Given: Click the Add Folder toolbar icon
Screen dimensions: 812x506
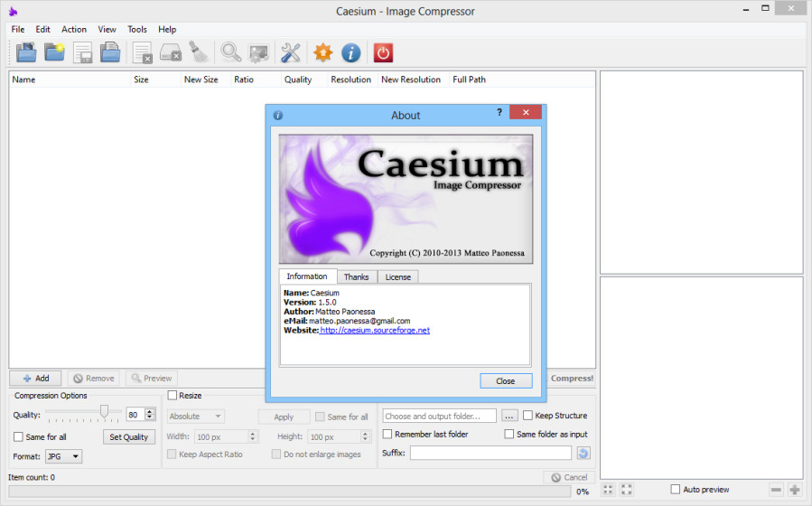Looking at the screenshot, I should pos(54,52).
